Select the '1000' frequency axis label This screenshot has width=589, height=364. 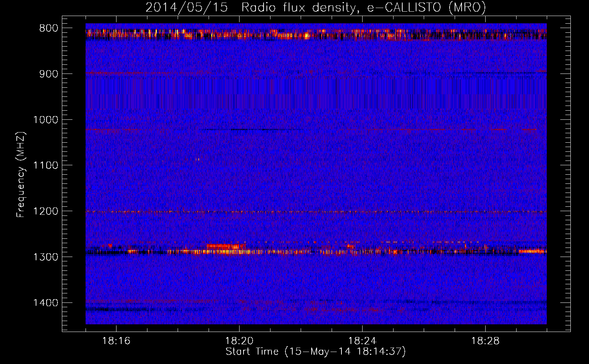tap(46, 120)
